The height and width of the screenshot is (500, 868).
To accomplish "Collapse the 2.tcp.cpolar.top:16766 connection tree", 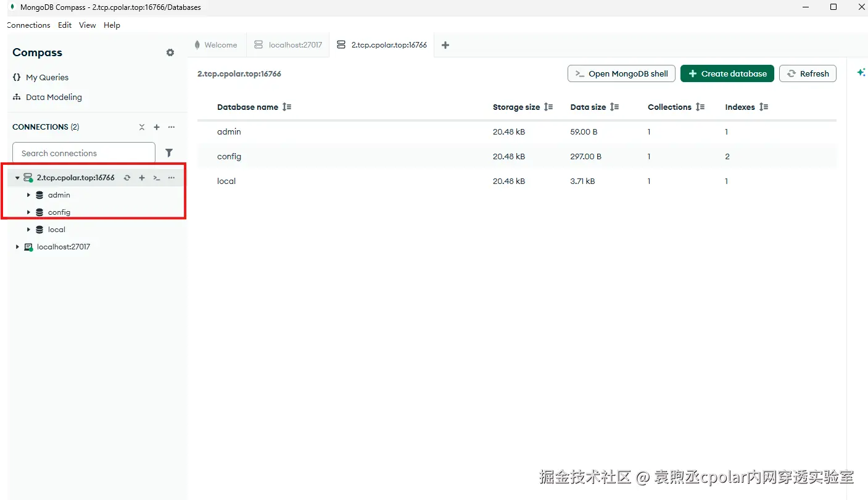I will pyautogui.click(x=17, y=178).
